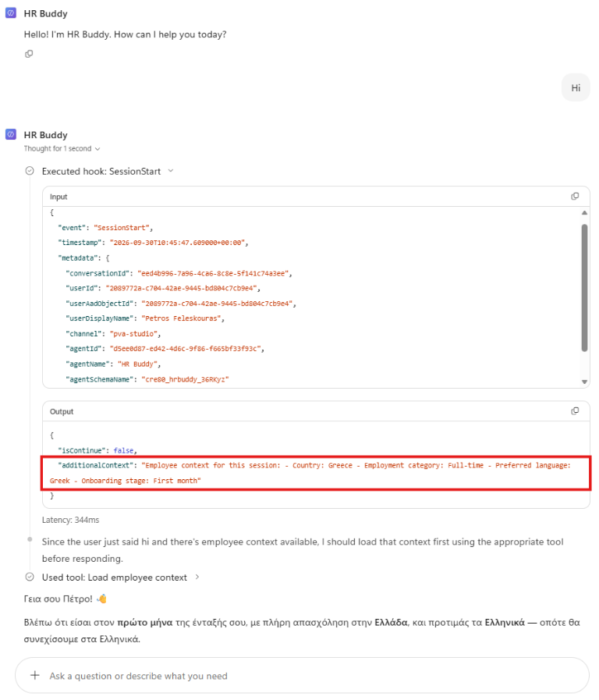Click the 'Load employee context' tool checkmark icon
The width and height of the screenshot is (599, 700).
coord(30,577)
